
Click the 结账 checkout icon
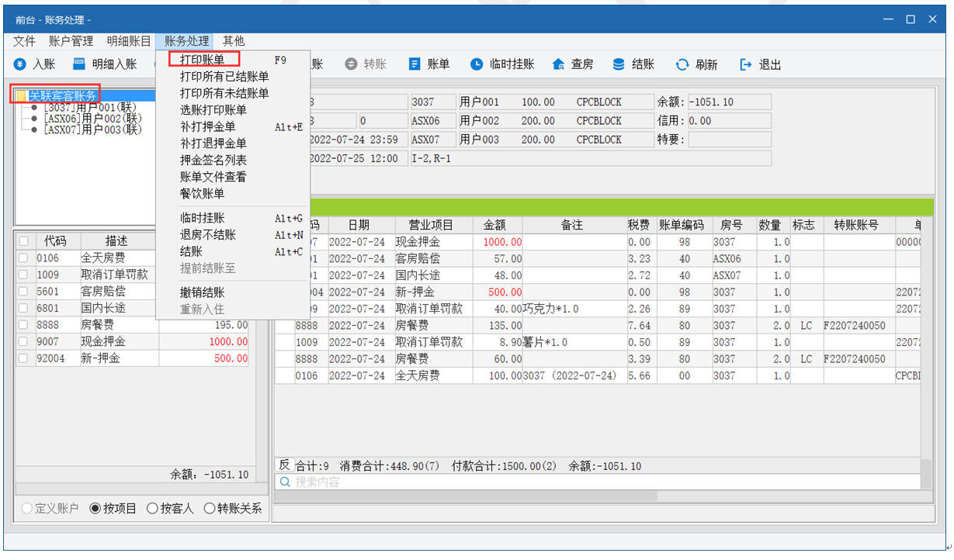point(619,64)
